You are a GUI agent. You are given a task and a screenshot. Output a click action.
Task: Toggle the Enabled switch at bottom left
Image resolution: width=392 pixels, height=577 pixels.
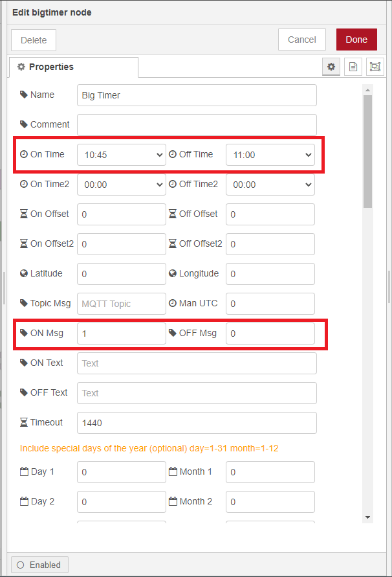pos(39,564)
